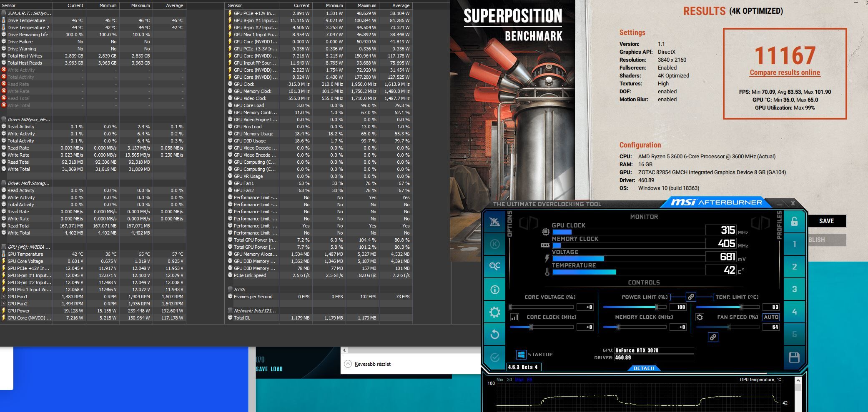This screenshot has width=868, height=412.
Task: Collapse the Network: Intel I21 sensor group
Action: 230,311
